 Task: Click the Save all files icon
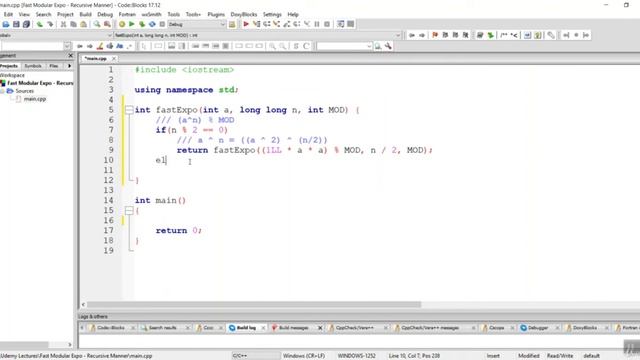click(26, 24)
